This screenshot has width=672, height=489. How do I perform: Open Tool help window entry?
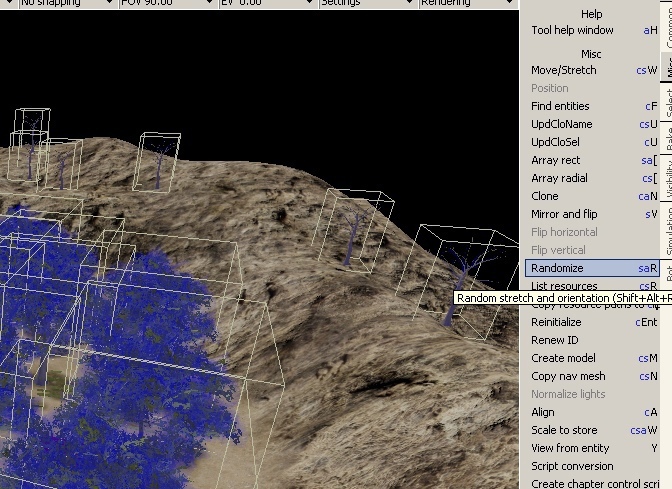coord(593,30)
